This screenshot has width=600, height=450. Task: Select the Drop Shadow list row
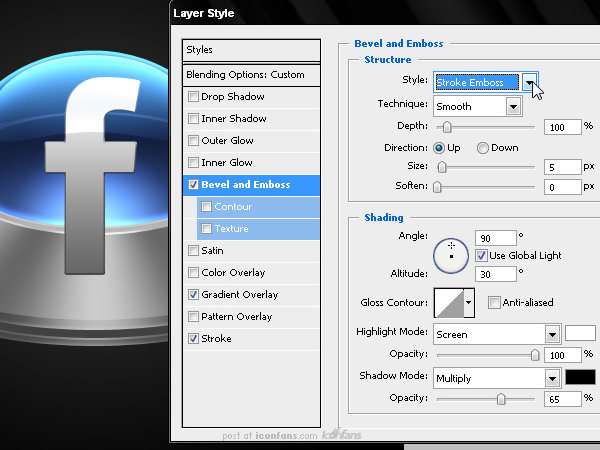[251, 96]
